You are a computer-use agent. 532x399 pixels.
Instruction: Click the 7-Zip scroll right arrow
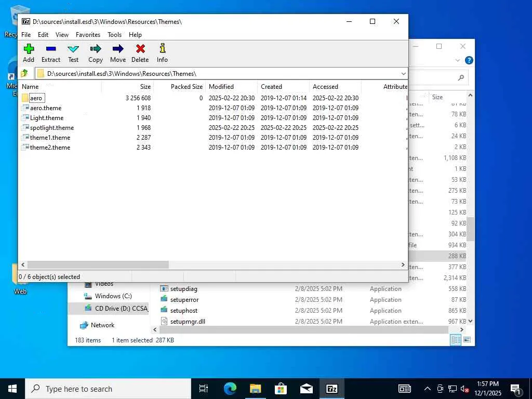403,264
